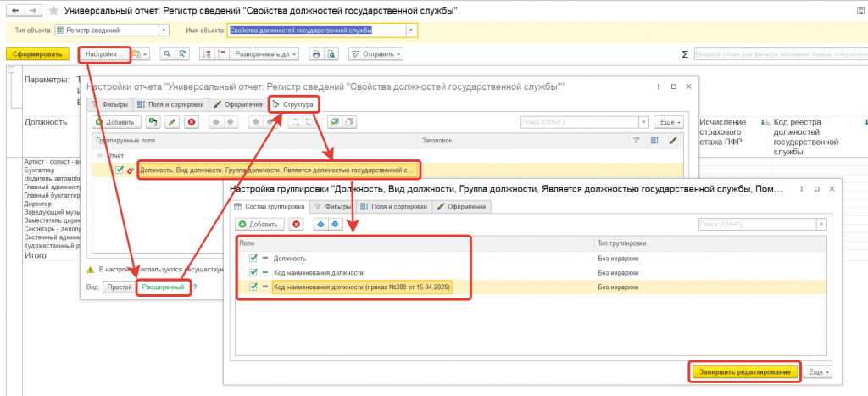The height and width of the screenshot is (396, 868).
Task: Click blue move down arrow in grouping settings
Action: click(x=336, y=224)
